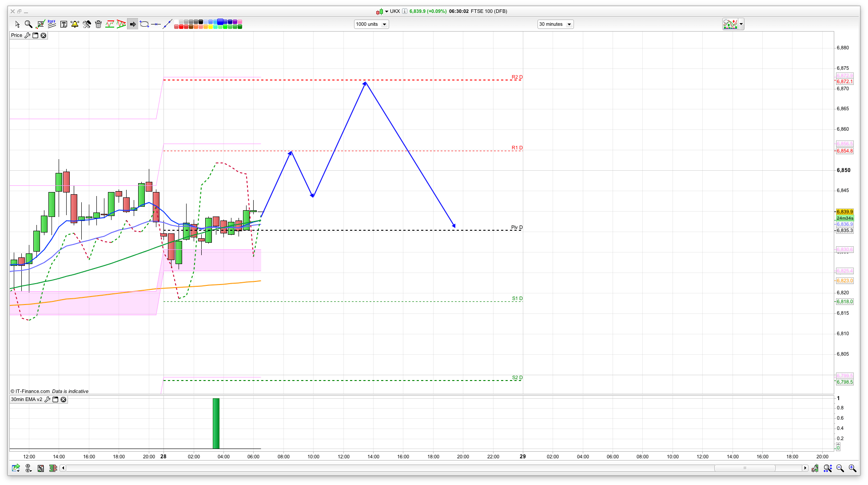Pick the yellow color swatch

pos(210,27)
